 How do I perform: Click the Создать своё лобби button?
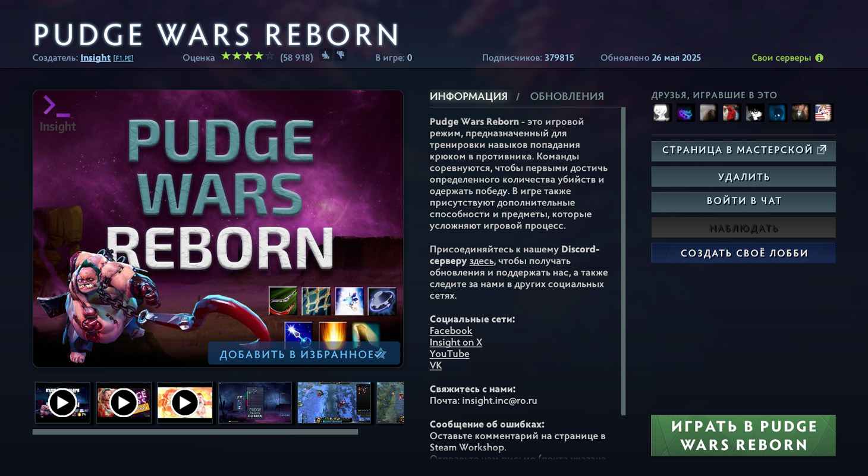coord(744,253)
